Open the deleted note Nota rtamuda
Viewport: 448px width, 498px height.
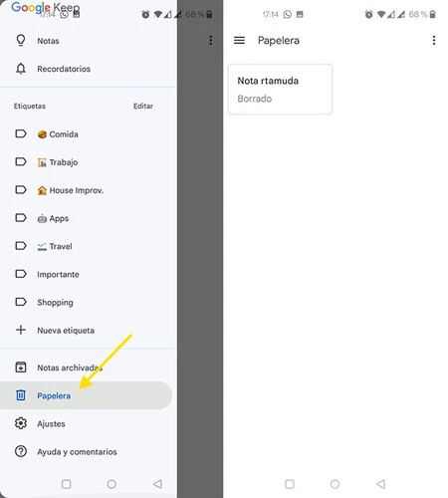(280, 89)
